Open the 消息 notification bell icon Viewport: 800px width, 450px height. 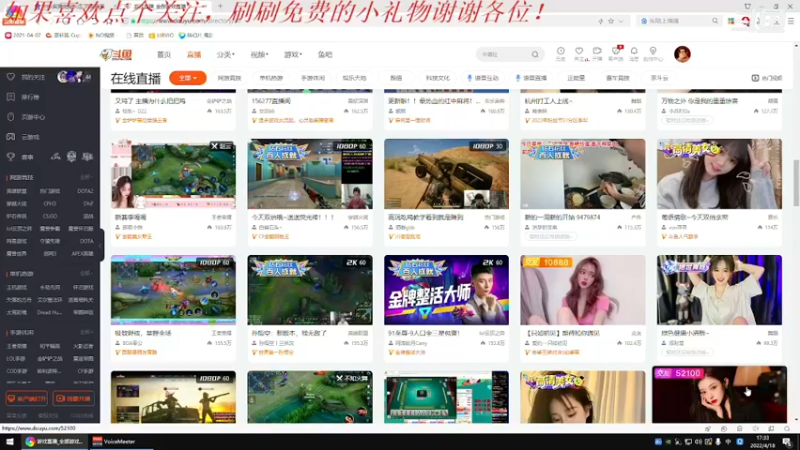634,53
